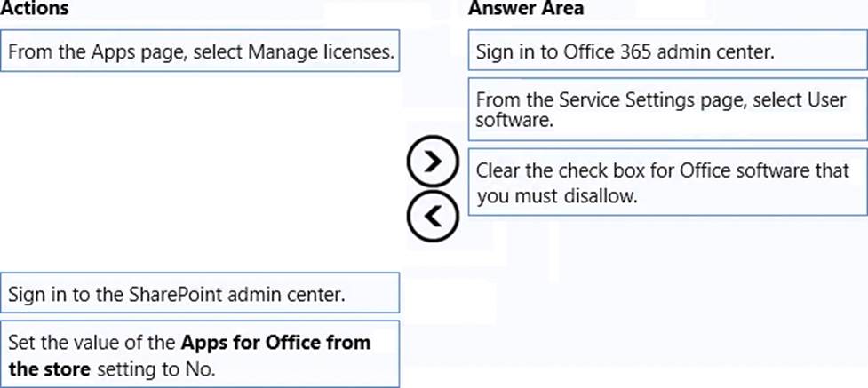This screenshot has height=388, width=868.
Task: Click the bold 'Apps for Office from' text
Action: 275,342
